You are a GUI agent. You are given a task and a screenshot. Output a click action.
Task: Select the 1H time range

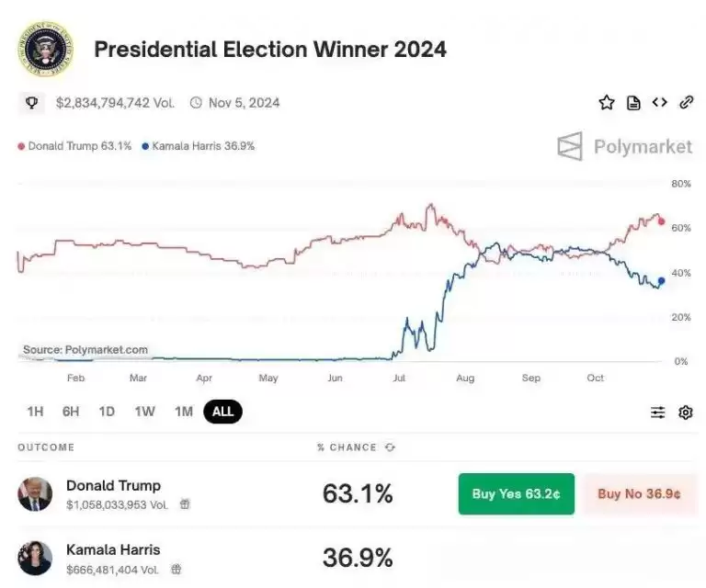coord(35,412)
